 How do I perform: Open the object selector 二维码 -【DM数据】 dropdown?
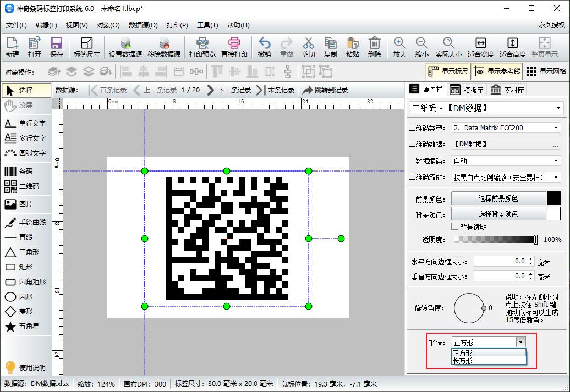coord(487,108)
